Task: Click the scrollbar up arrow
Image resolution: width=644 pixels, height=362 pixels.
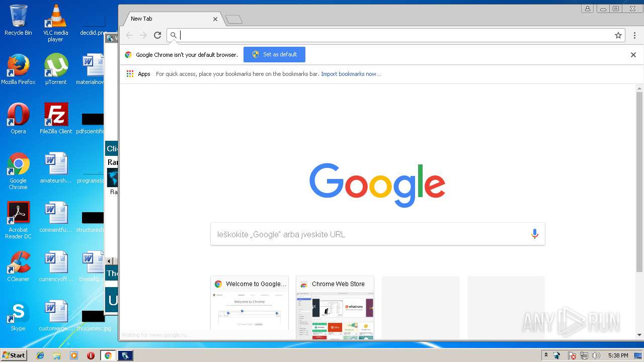Action: click(639, 88)
